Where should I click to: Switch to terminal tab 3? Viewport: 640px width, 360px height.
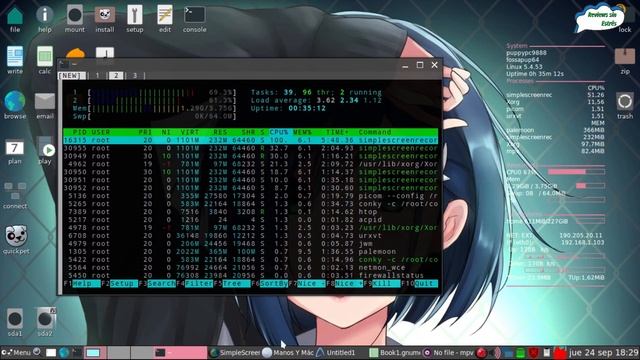point(135,76)
